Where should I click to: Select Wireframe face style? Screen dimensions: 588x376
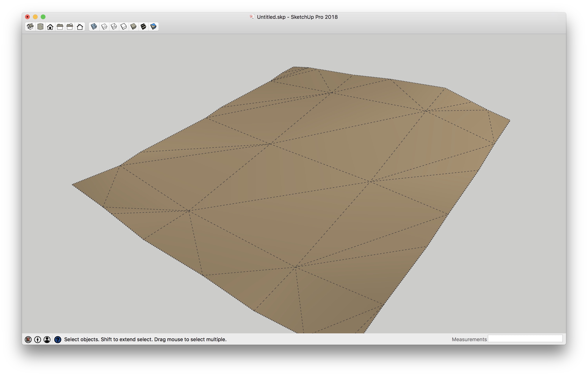(114, 27)
